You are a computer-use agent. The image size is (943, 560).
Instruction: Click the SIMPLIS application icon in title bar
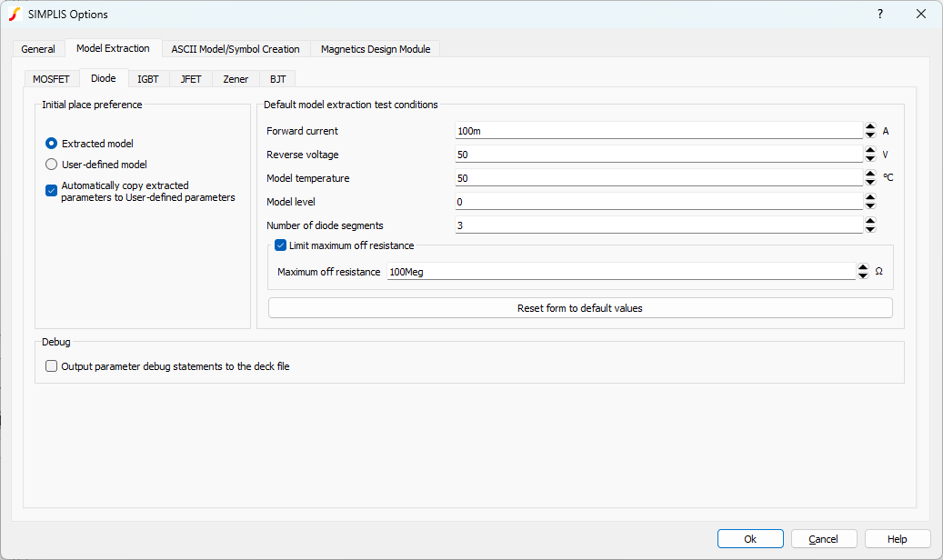(15, 14)
